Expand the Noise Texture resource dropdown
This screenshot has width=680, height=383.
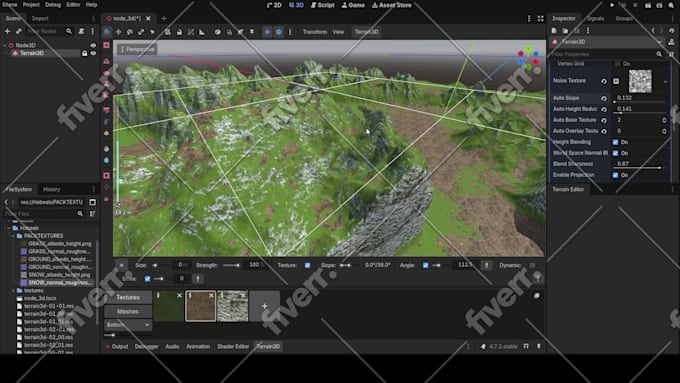pyautogui.click(x=665, y=81)
